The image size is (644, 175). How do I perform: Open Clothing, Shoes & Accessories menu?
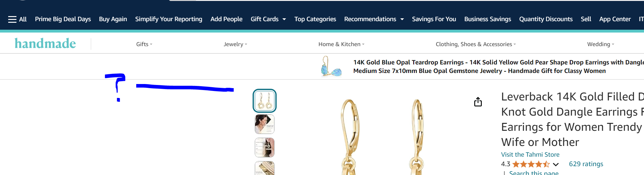point(475,44)
